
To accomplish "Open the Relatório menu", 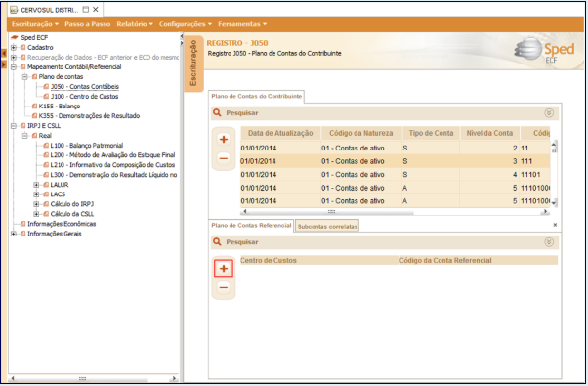I will pyautogui.click(x=135, y=24).
